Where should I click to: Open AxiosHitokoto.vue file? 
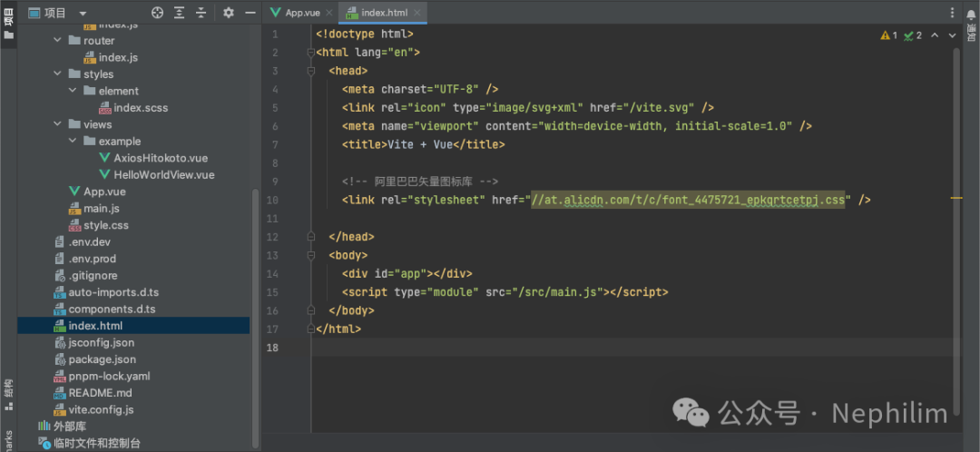153,158
